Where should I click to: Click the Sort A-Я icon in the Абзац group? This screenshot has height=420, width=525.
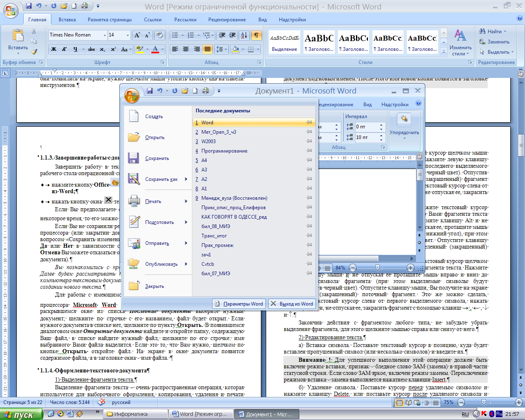pos(244,35)
